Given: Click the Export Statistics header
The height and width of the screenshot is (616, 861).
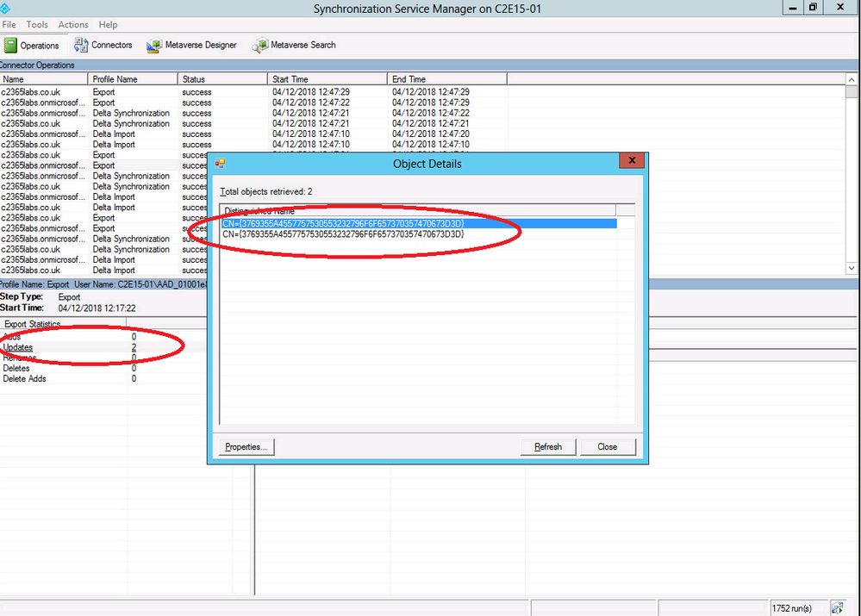Looking at the screenshot, I should tap(63, 324).
